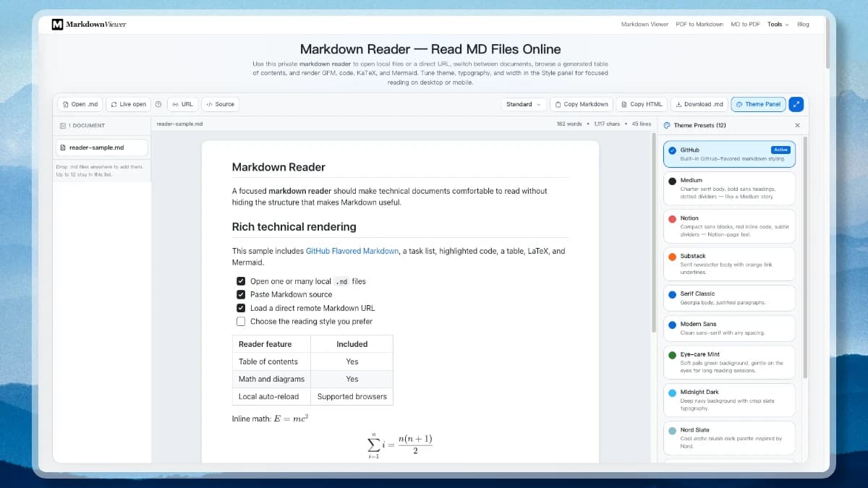
Task: Select the active GitHub theme preset
Action: pyautogui.click(x=729, y=154)
